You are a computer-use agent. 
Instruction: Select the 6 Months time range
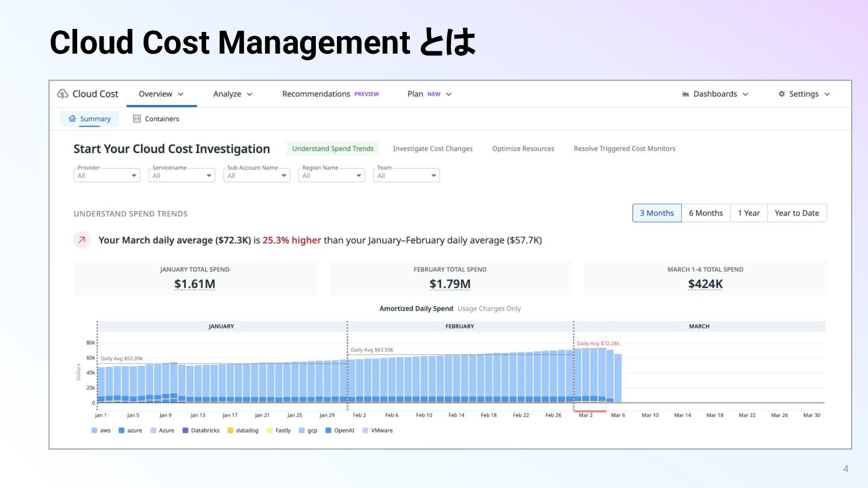tap(705, 213)
